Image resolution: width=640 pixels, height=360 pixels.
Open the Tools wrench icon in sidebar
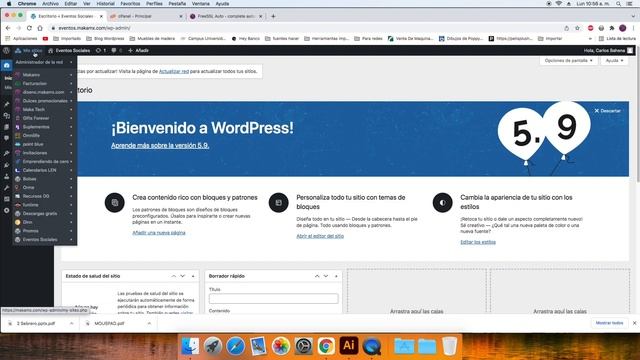coord(7,188)
